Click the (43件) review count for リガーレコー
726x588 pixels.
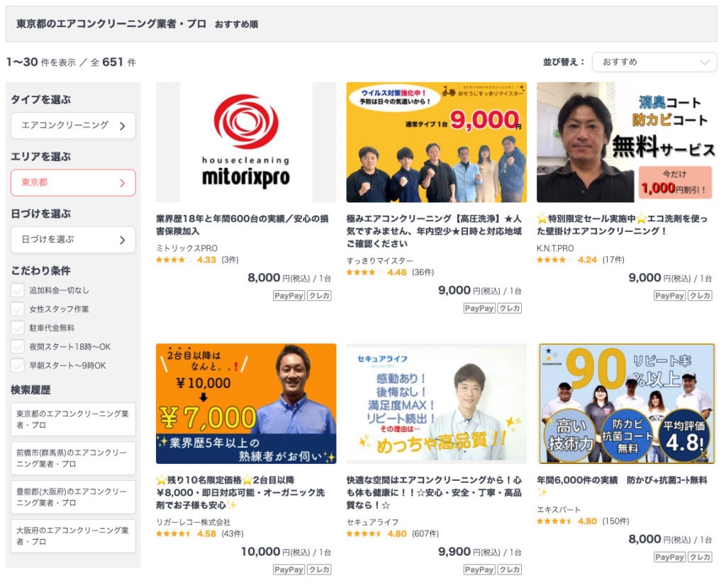pos(233,534)
